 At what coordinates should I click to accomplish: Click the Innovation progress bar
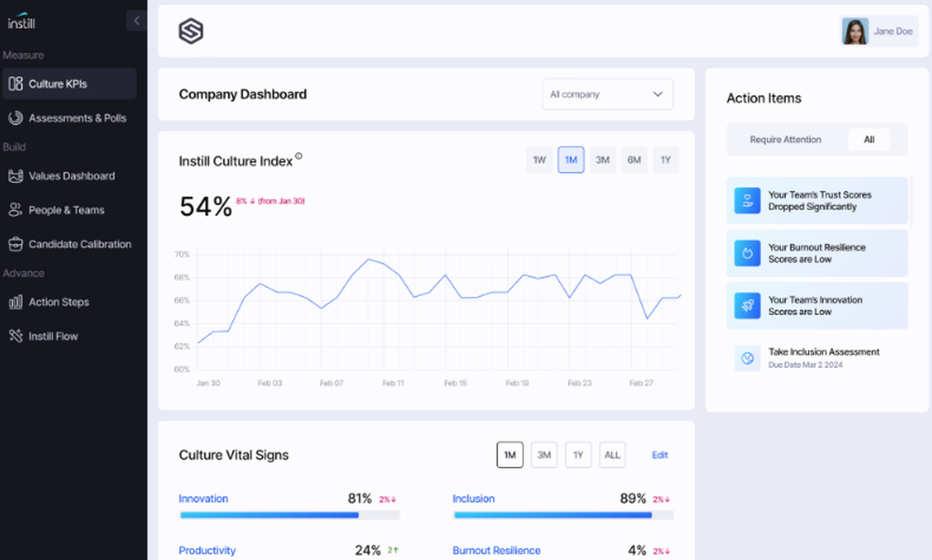click(290, 515)
